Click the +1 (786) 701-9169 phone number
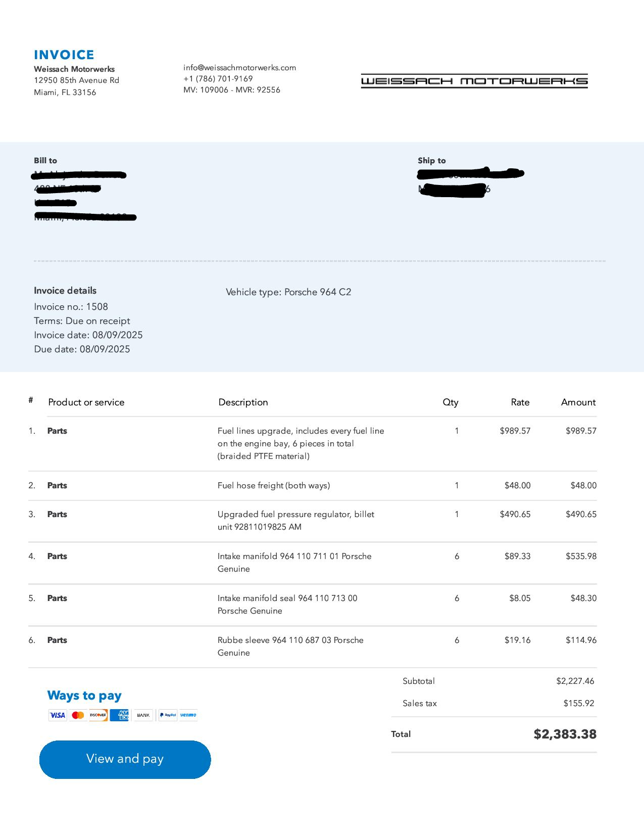644x834 pixels. click(x=218, y=79)
